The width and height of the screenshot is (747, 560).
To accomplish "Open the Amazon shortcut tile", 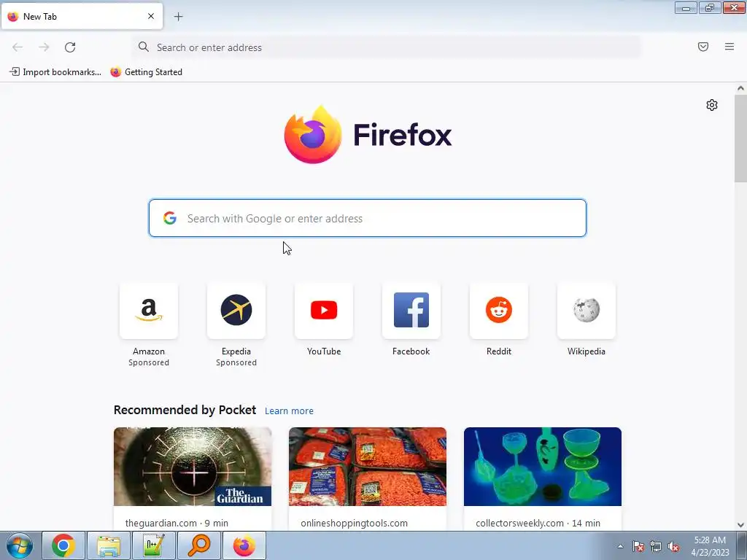I will pyautogui.click(x=149, y=311).
